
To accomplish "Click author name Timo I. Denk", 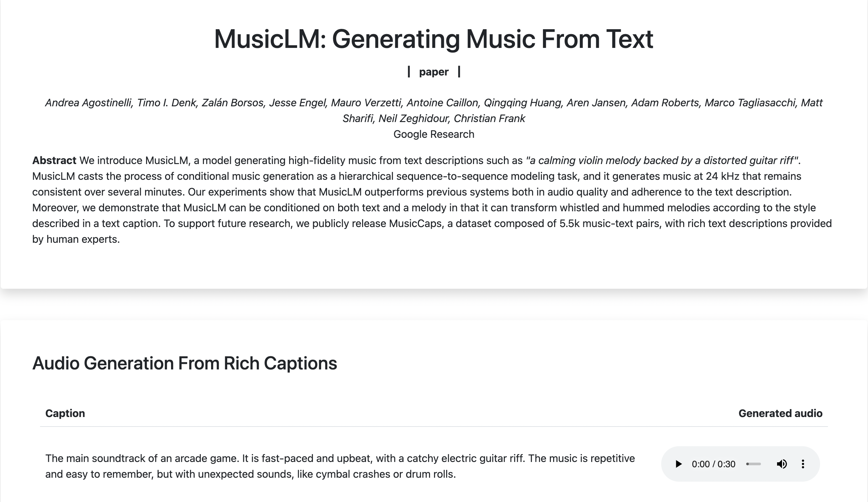I will pyautogui.click(x=166, y=103).
